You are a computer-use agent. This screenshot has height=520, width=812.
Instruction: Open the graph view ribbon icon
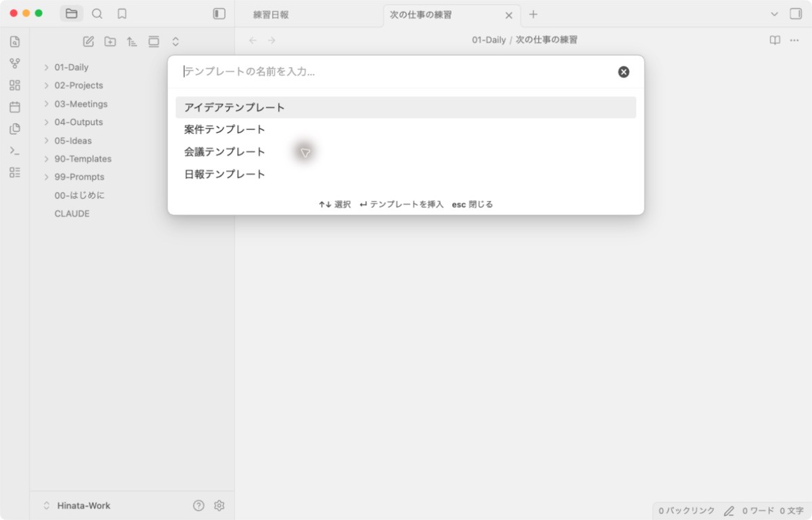pos(15,63)
